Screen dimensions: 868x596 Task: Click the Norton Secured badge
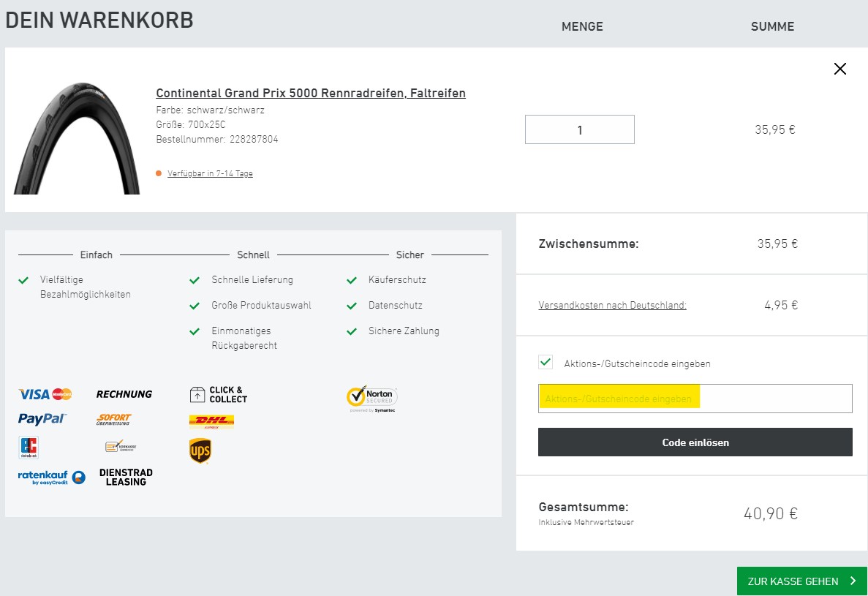pos(372,399)
